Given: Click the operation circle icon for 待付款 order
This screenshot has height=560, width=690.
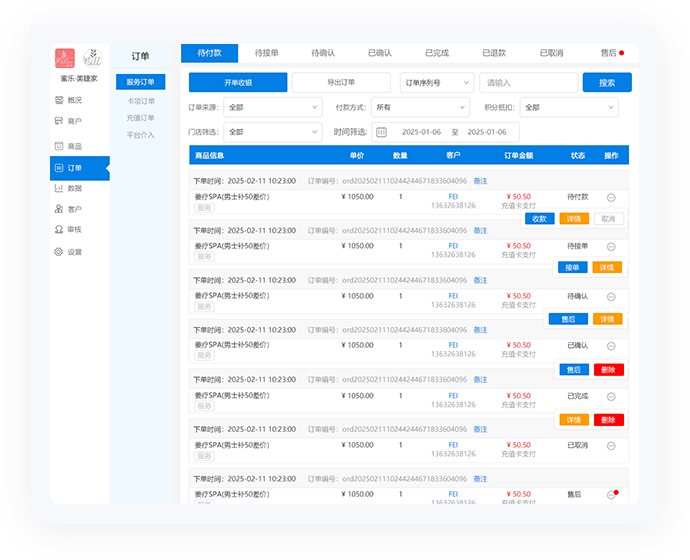Looking at the screenshot, I should point(611,197).
